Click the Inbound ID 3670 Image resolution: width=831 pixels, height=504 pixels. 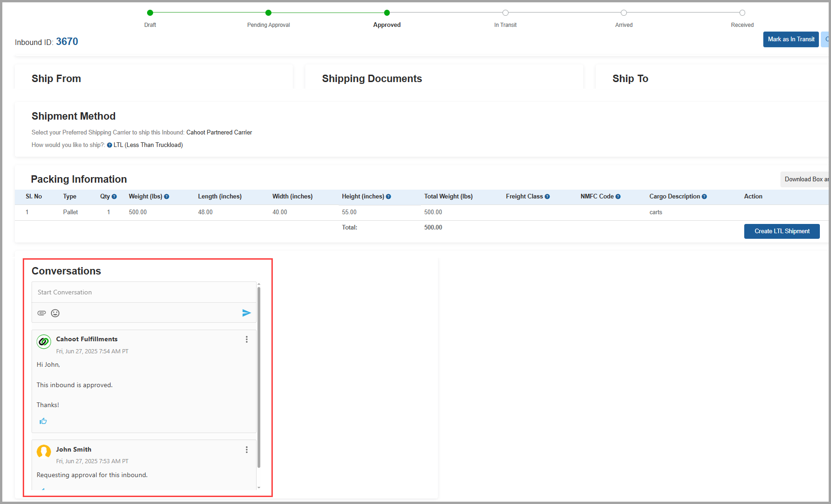(67, 42)
